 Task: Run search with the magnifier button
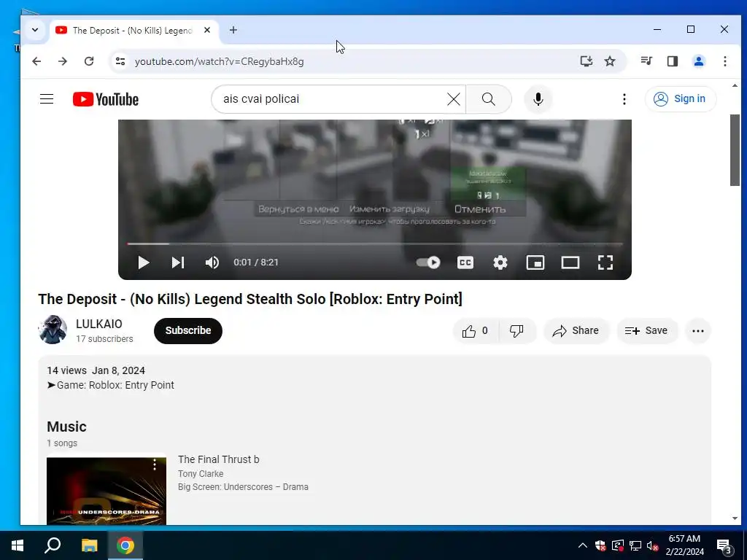(488, 99)
